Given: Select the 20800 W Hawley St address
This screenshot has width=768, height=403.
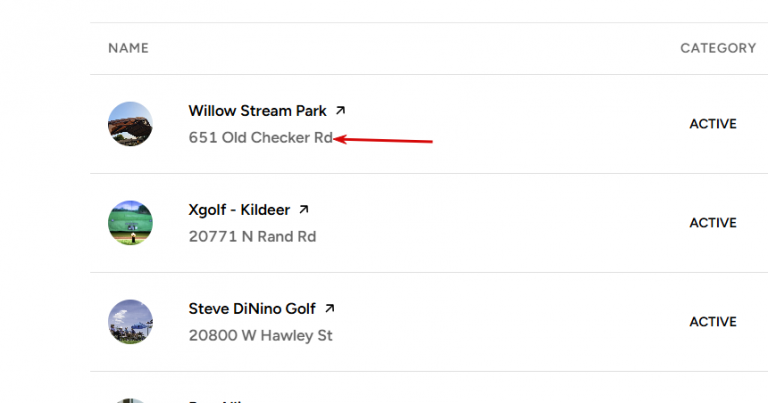Looking at the screenshot, I should tap(261, 335).
